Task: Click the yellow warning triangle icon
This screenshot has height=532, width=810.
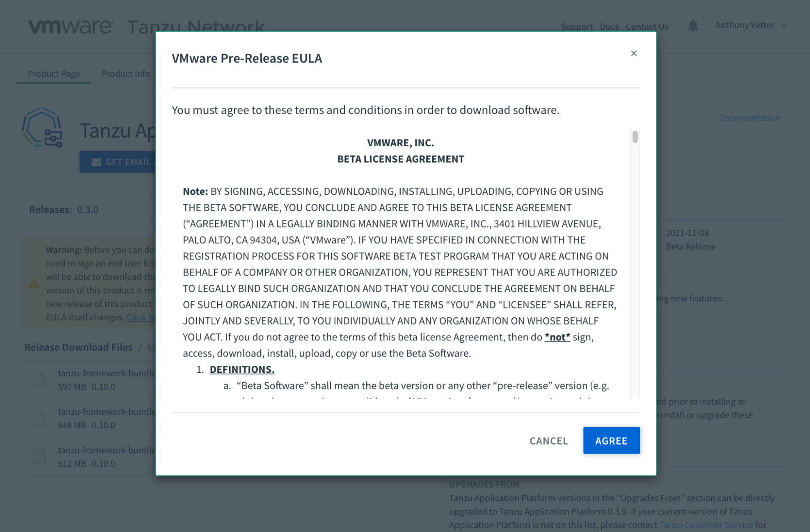Action: click(x=34, y=283)
